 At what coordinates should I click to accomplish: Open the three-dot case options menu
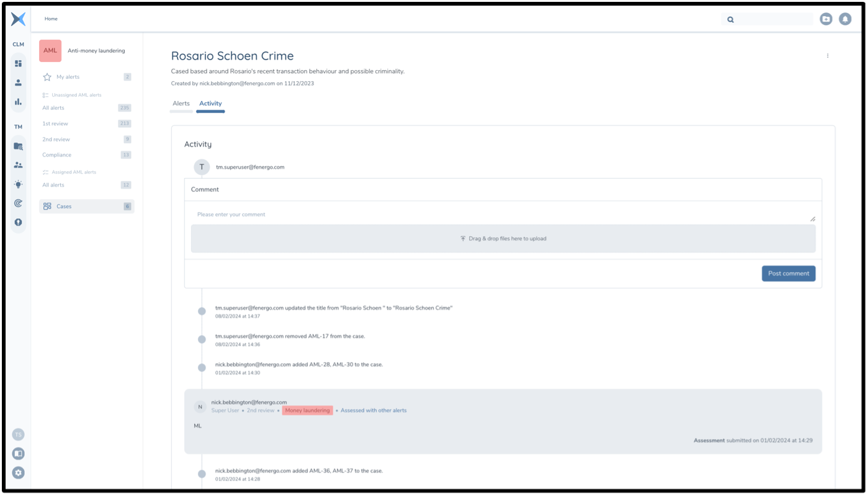pyautogui.click(x=827, y=56)
